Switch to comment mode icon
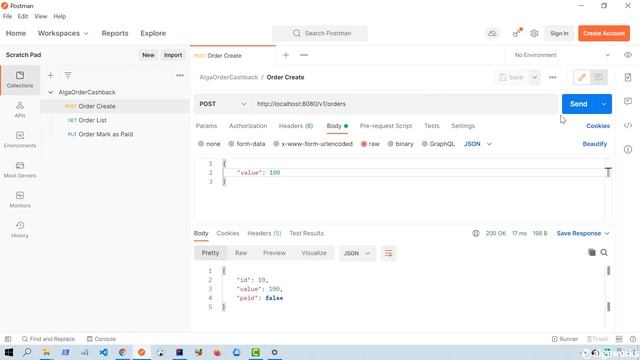 pyautogui.click(x=598, y=77)
